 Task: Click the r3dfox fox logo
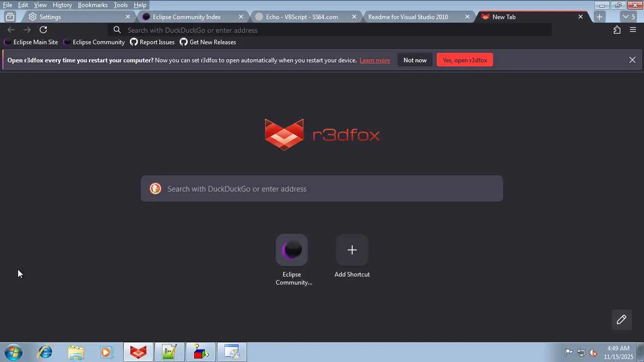coord(284,134)
